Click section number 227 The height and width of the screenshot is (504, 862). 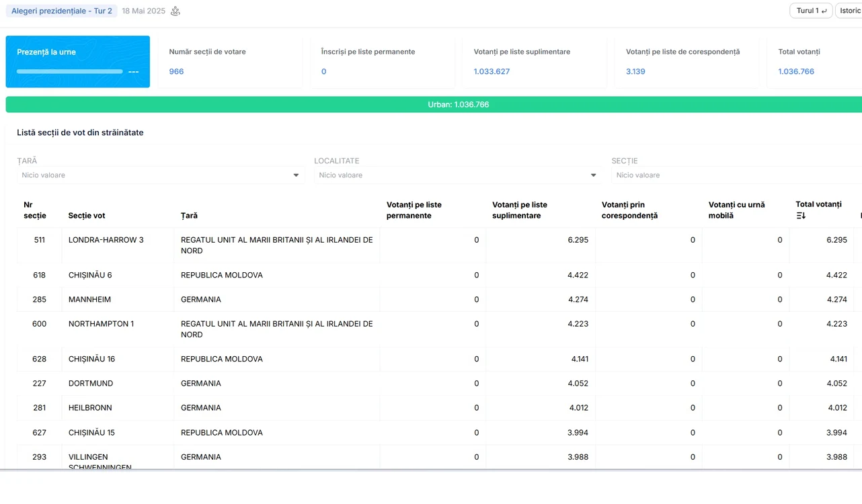click(40, 383)
